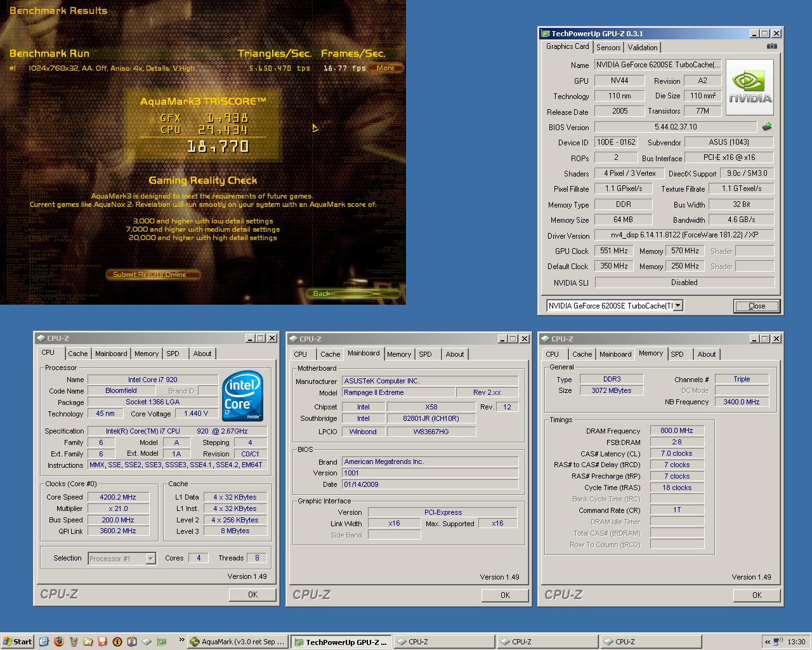
Task: Click the BIOS save chip icon in GPU-Z
Action: tap(767, 127)
